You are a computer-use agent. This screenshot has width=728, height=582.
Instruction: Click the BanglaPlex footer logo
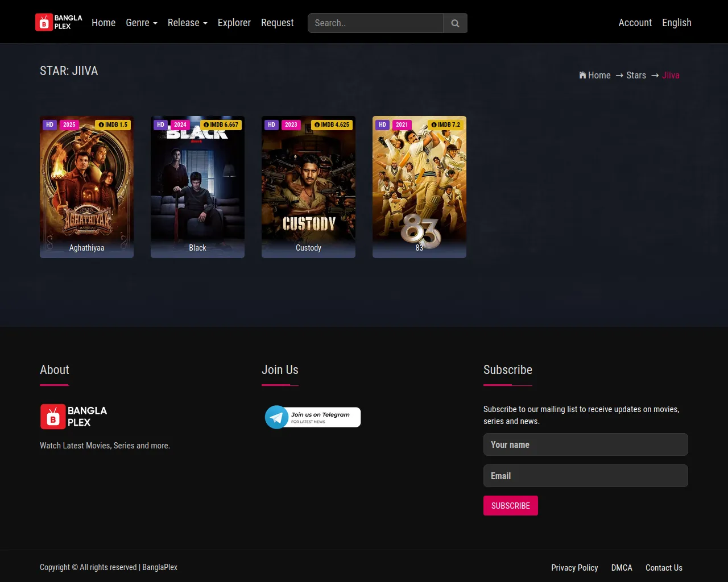click(x=73, y=417)
